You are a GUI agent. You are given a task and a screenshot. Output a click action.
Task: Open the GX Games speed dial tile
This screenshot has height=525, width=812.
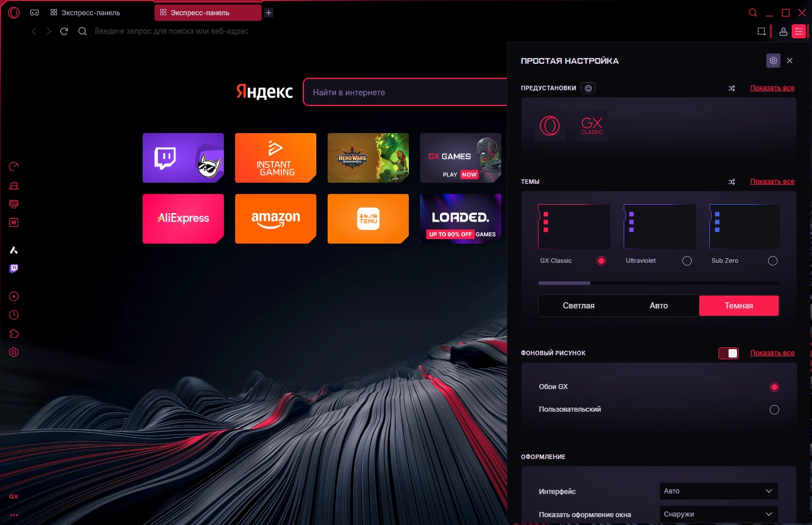461,158
